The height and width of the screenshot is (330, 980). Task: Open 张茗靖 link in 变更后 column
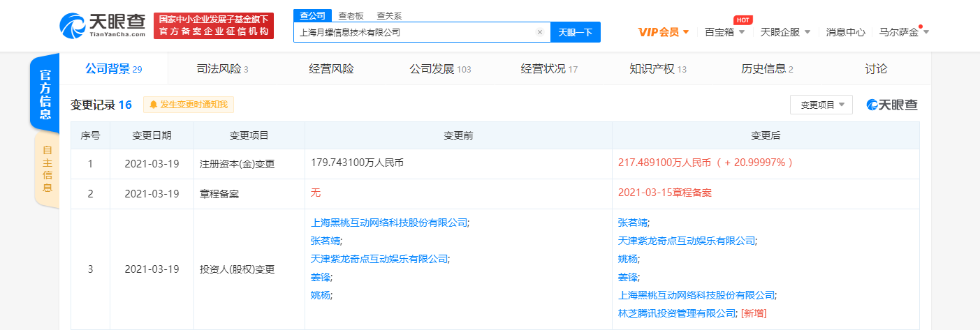pyautogui.click(x=634, y=223)
